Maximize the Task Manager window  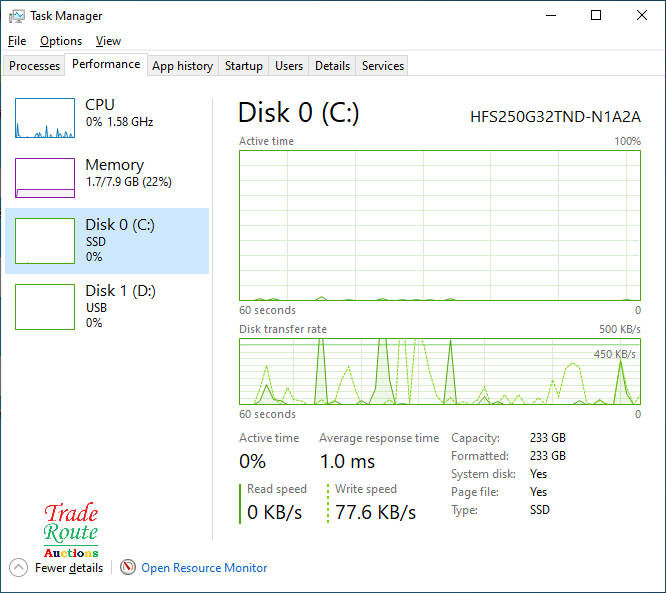596,16
